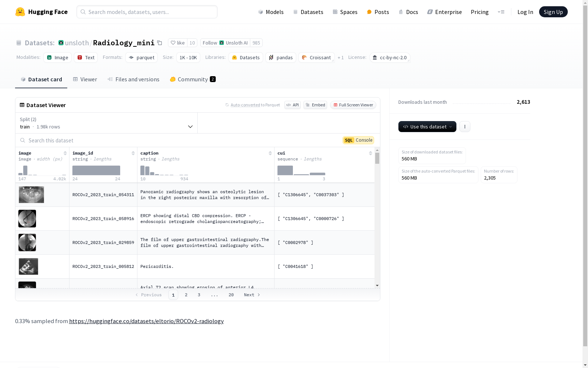
Task: Open the ROCOv2-radiology source dataset link
Action: 146,321
